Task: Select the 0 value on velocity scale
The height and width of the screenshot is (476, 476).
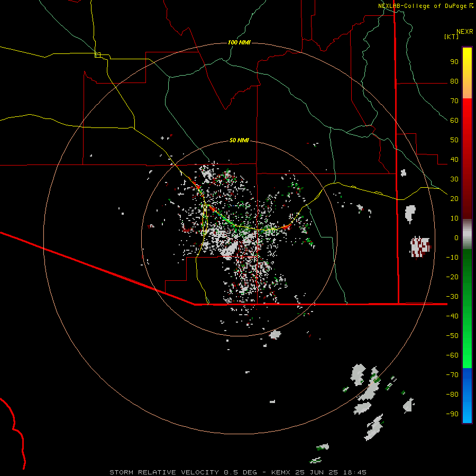Action: coord(456,238)
